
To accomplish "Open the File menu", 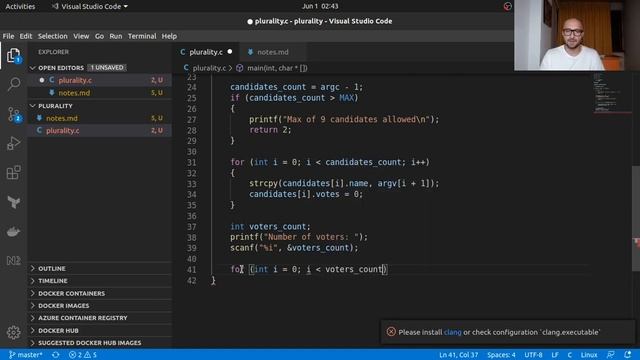I will (8, 36).
